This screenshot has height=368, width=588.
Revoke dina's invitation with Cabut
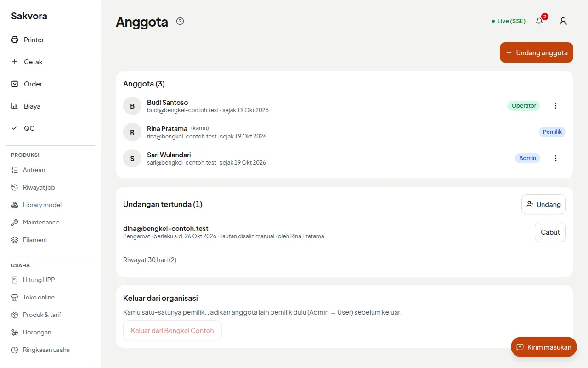550,232
